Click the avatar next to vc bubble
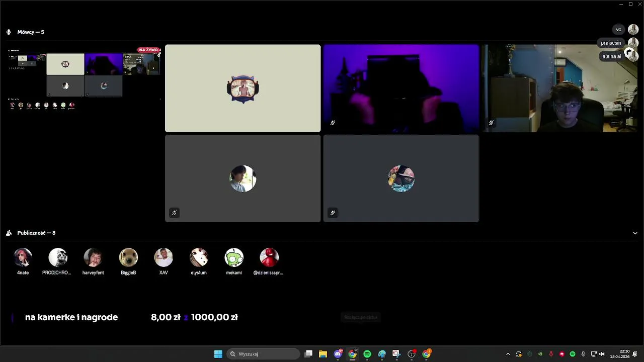This screenshot has height=362, width=644. 633,30
